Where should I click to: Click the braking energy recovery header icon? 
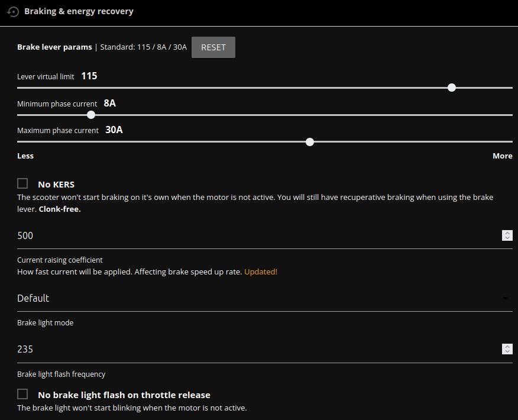coord(13,12)
